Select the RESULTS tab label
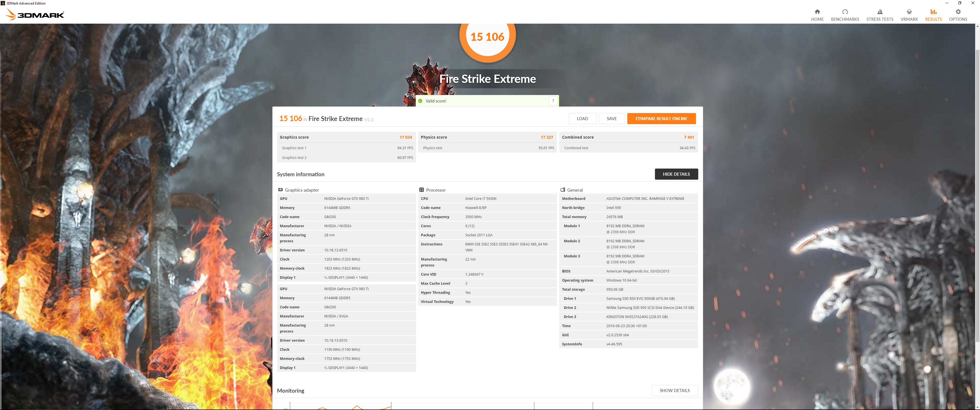The image size is (980, 410). point(933,19)
